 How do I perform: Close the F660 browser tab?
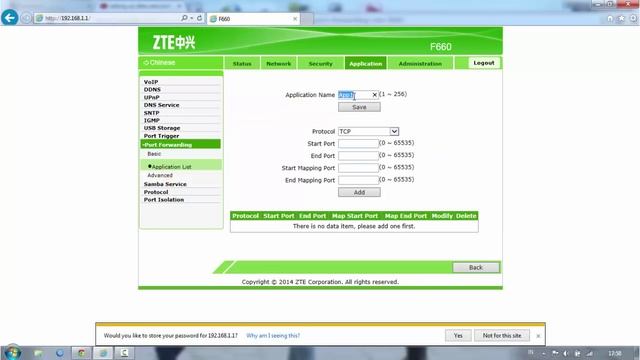coord(295,19)
